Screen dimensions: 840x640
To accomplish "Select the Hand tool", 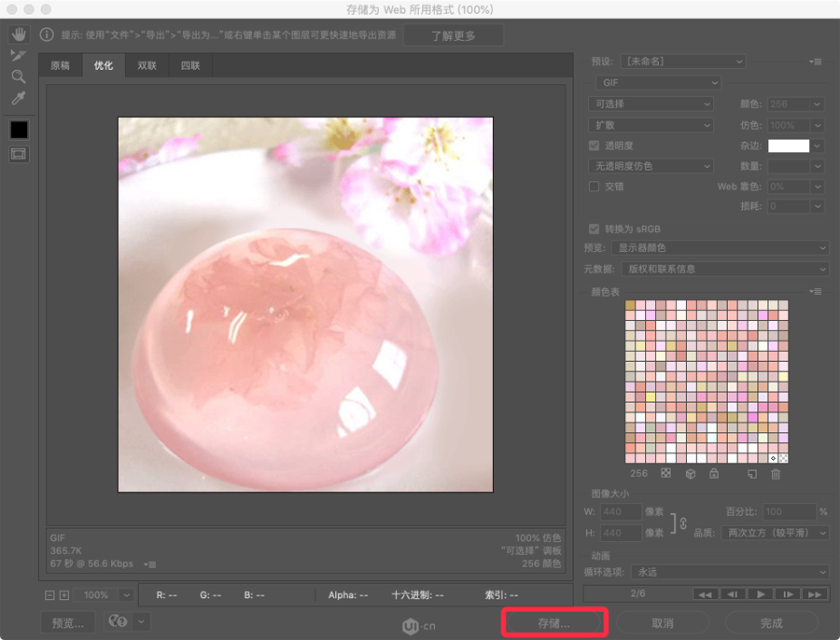I will pos(19,35).
